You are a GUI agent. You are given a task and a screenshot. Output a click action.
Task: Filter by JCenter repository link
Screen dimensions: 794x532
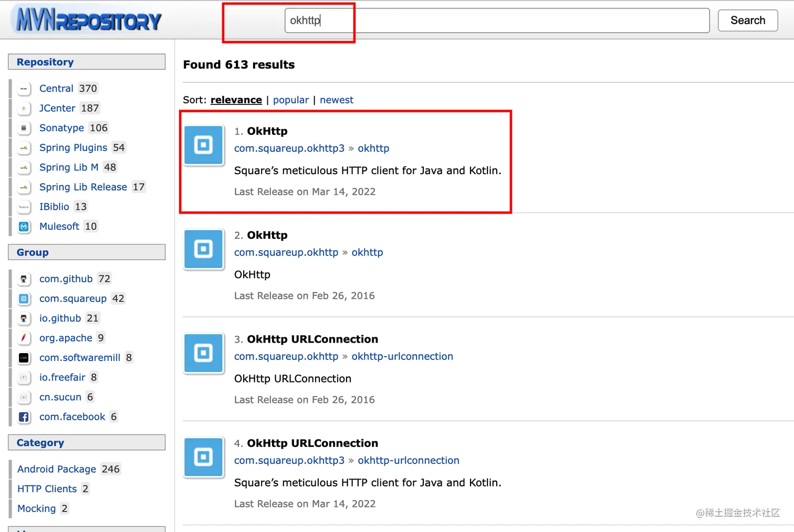tap(57, 108)
